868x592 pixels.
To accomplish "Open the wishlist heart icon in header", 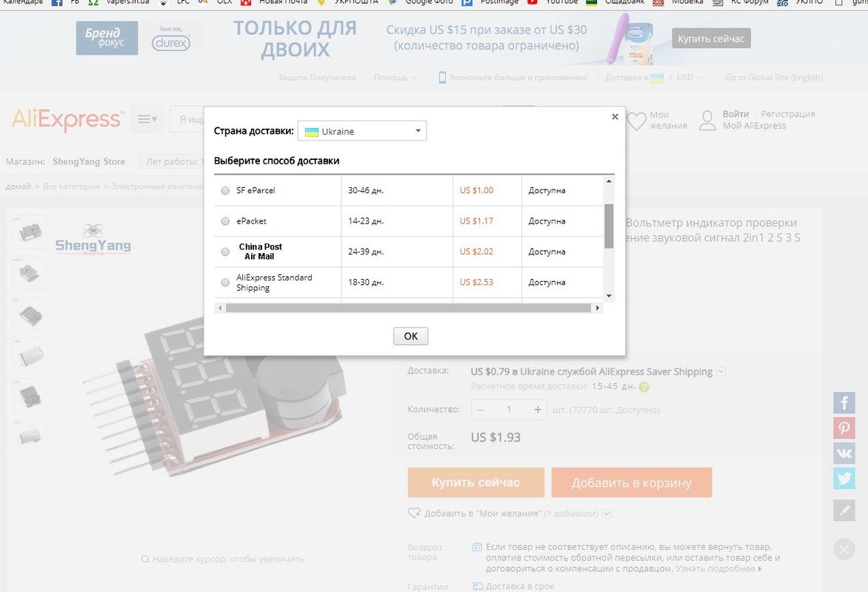I will (x=636, y=121).
